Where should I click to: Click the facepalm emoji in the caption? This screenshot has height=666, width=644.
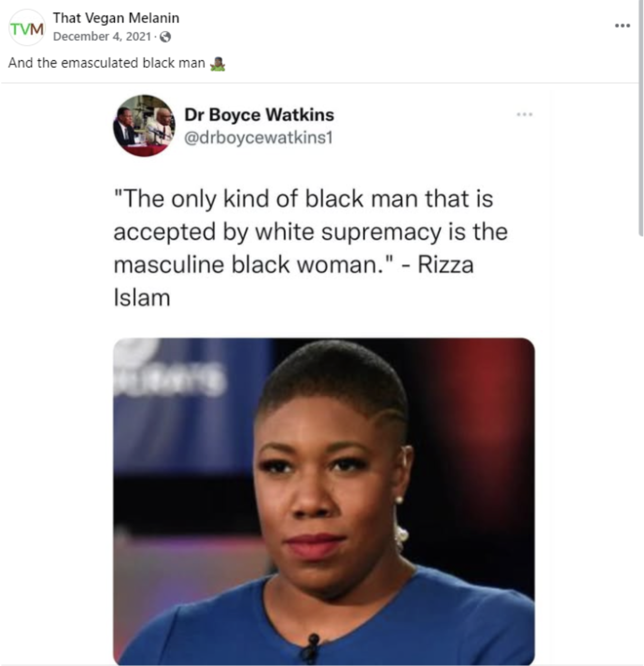pyautogui.click(x=217, y=64)
